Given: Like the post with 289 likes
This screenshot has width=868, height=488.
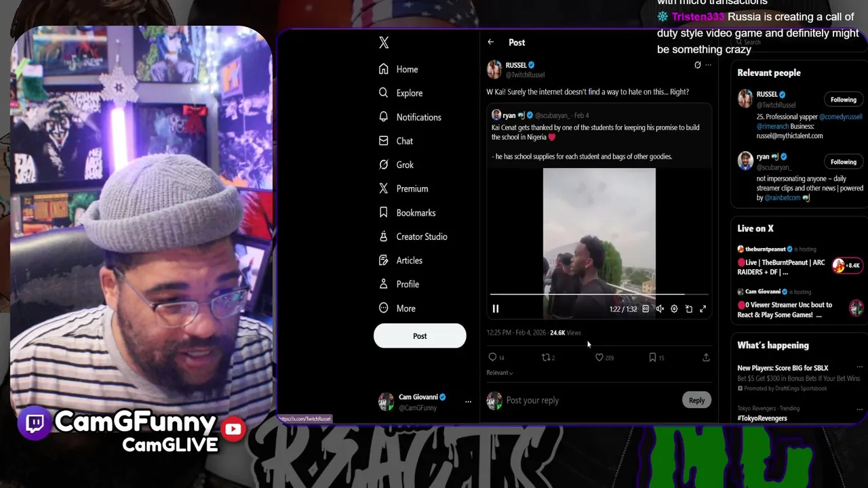Looking at the screenshot, I should pyautogui.click(x=599, y=357).
